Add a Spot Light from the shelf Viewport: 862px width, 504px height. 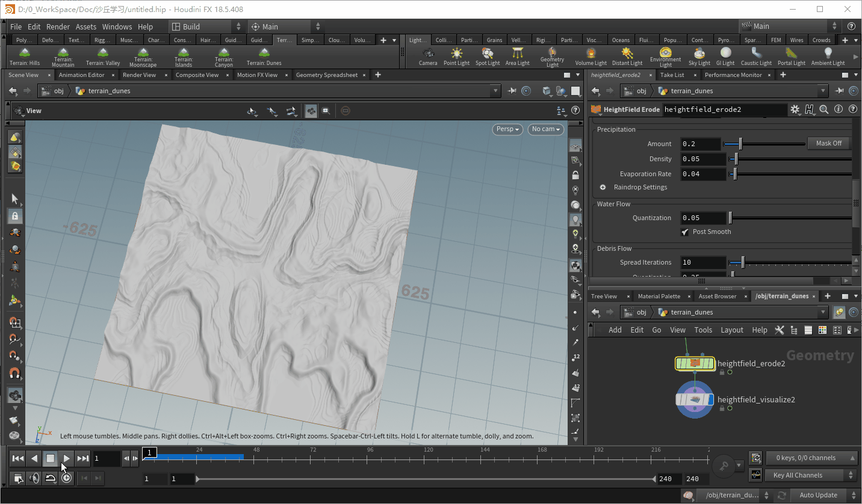[x=488, y=57]
